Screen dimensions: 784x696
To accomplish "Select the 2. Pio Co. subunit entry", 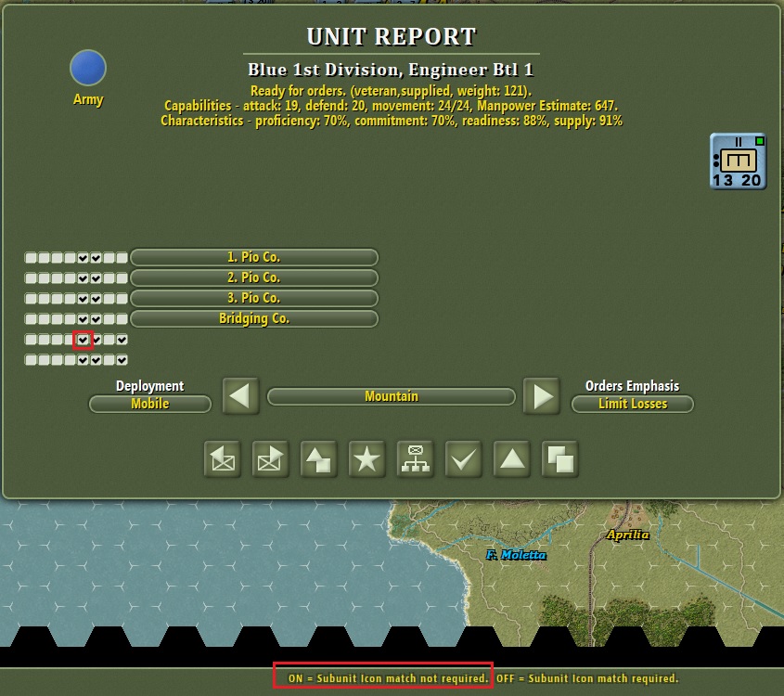I will (254, 278).
